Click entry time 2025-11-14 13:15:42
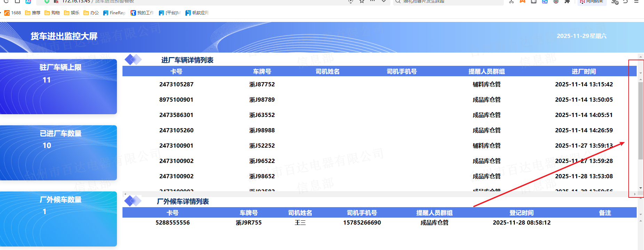This screenshot has width=644, height=250. (x=584, y=84)
